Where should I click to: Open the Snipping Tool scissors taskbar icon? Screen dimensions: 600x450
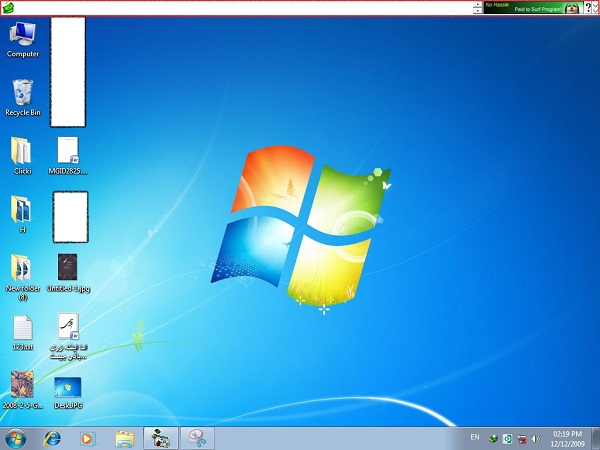[x=197, y=438]
